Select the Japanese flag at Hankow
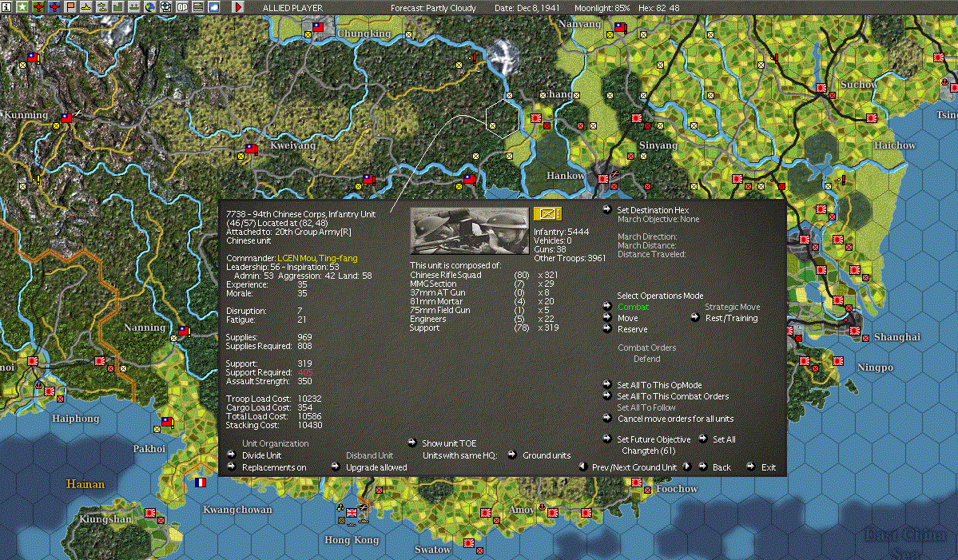Viewport: 958px width, 560px height. (603, 179)
